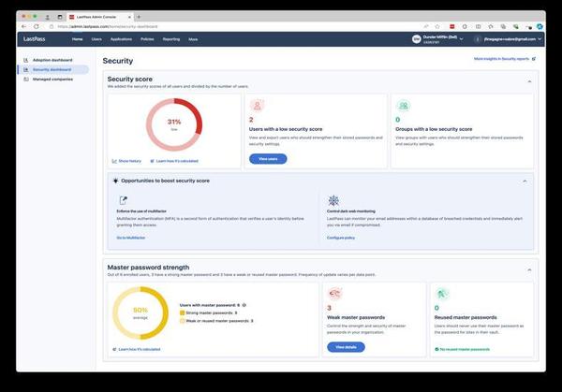The width and height of the screenshot is (562, 392).
Task: Click the dark web monitoring icon
Action: click(333, 200)
